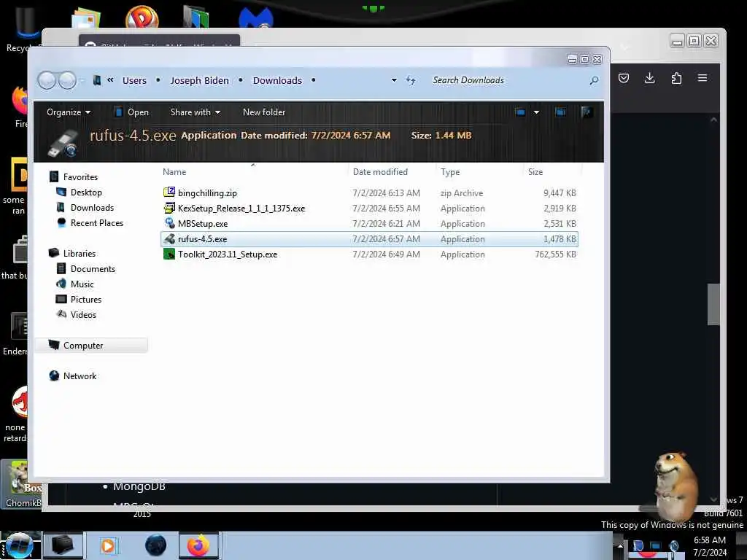Open the Share with dropdown
The height and width of the screenshot is (560, 747).
click(x=196, y=112)
